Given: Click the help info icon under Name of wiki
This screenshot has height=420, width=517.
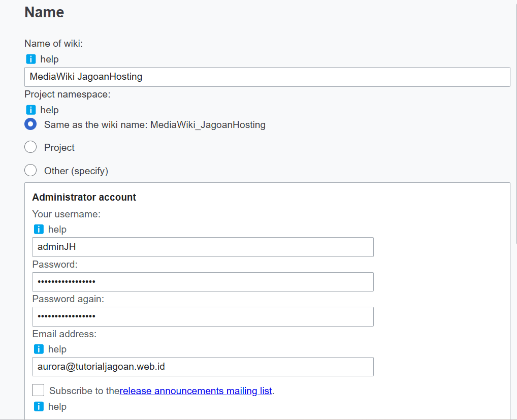Looking at the screenshot, I should point(30,59).
